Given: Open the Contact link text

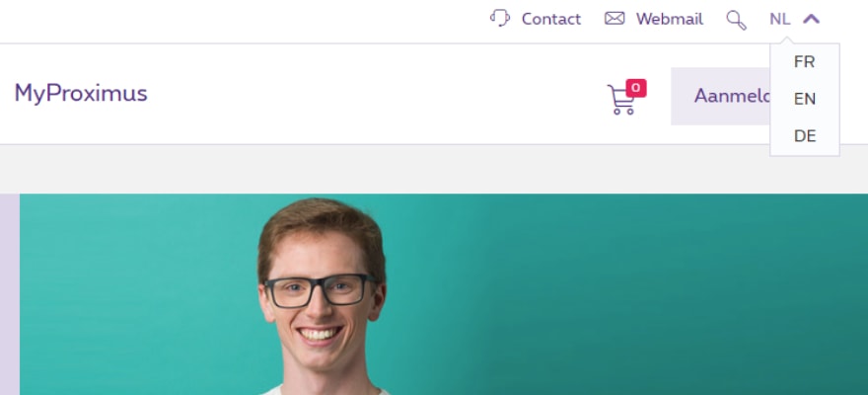Looking at the screenshot, I should point(550,20).
